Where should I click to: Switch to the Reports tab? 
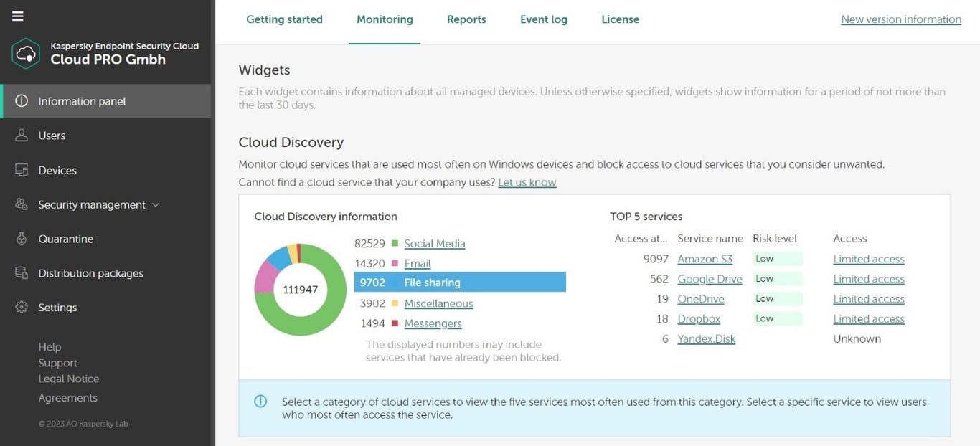tap(466, 19)
